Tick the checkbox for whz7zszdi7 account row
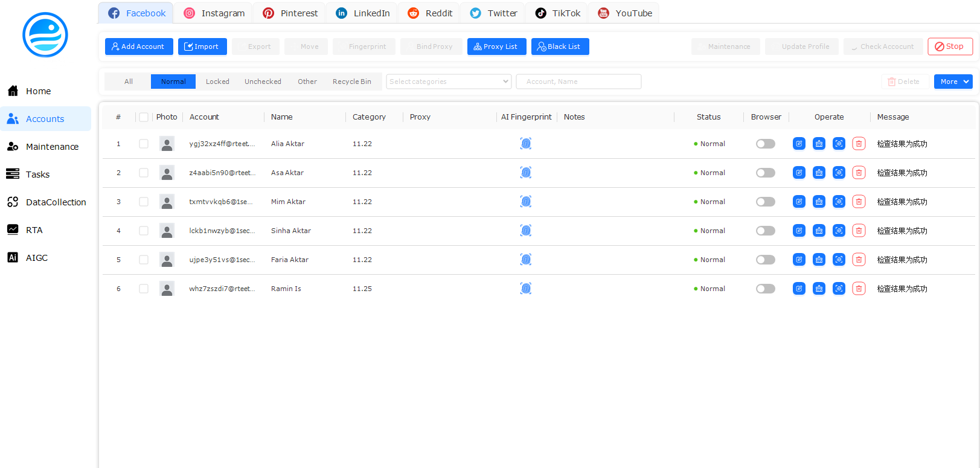 [144, 289]
